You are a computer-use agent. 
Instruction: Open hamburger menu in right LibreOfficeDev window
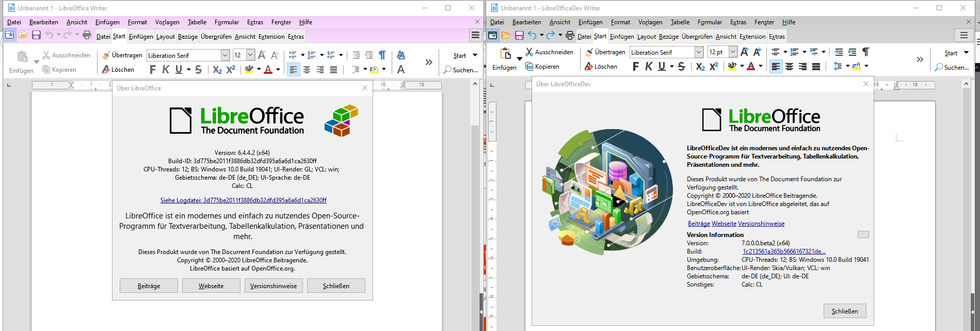[963, 35]
